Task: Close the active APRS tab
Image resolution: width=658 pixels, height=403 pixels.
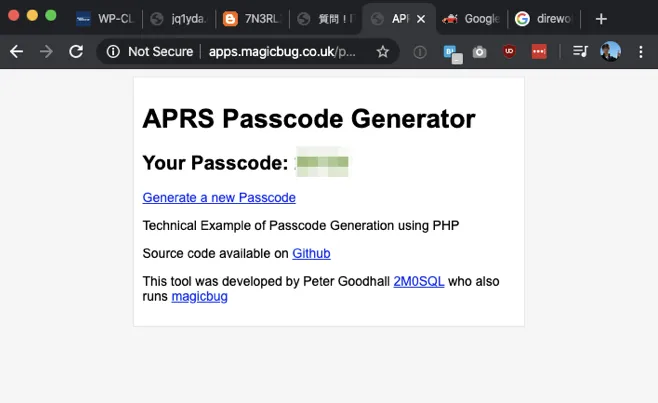Action: pyautogui.click(x=421, y=19)
